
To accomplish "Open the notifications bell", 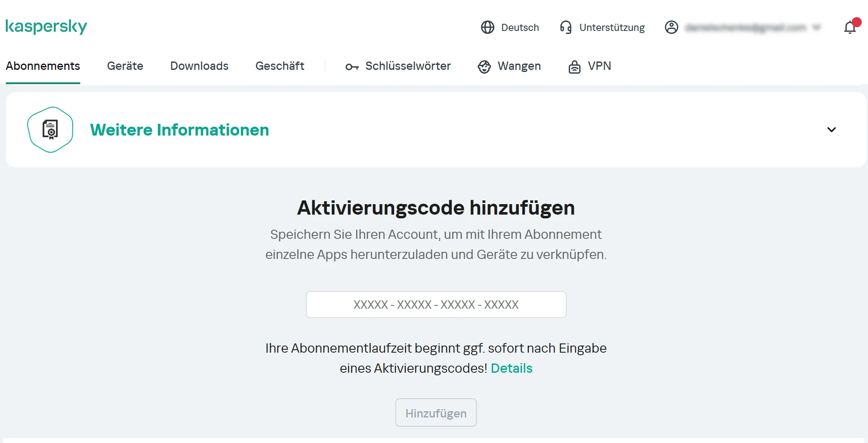I will pyautogui.click(x=850, y=27).
